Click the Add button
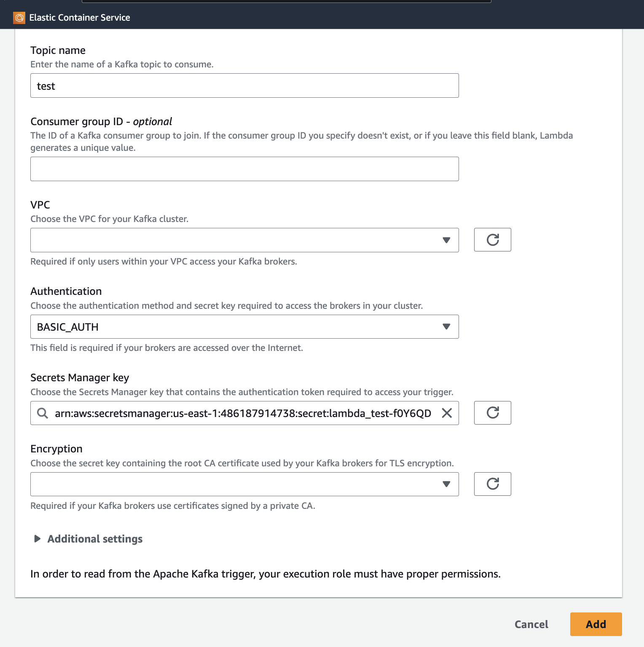644x647 pixels. coord(596,624)
